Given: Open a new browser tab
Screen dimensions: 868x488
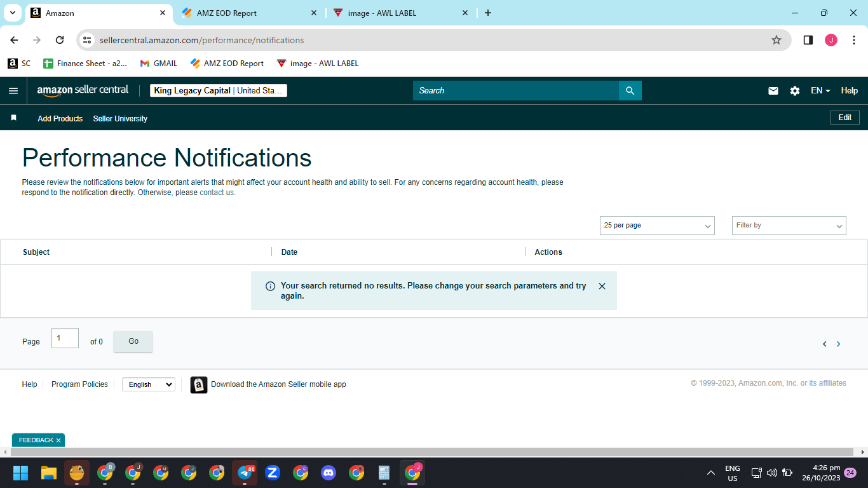Looking at the screenshot, I should (x=488, y=13).
